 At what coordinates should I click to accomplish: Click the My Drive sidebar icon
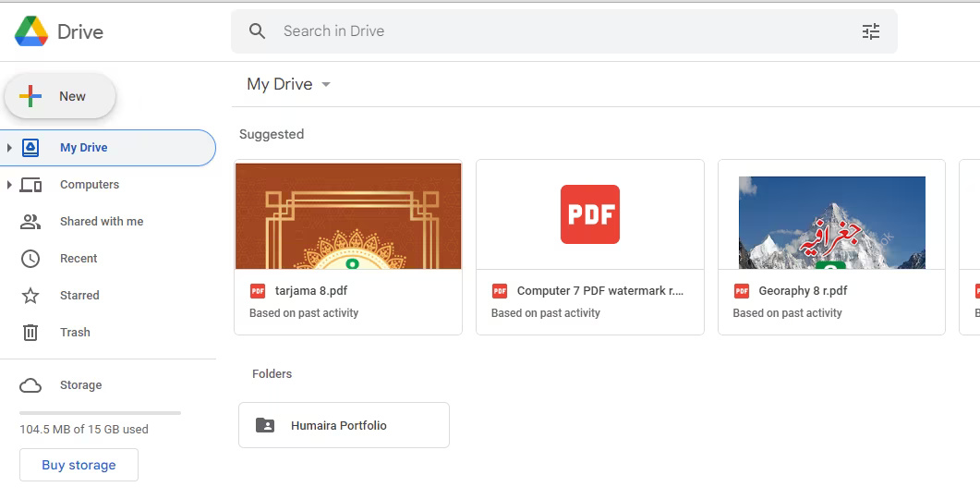point(30,148)
